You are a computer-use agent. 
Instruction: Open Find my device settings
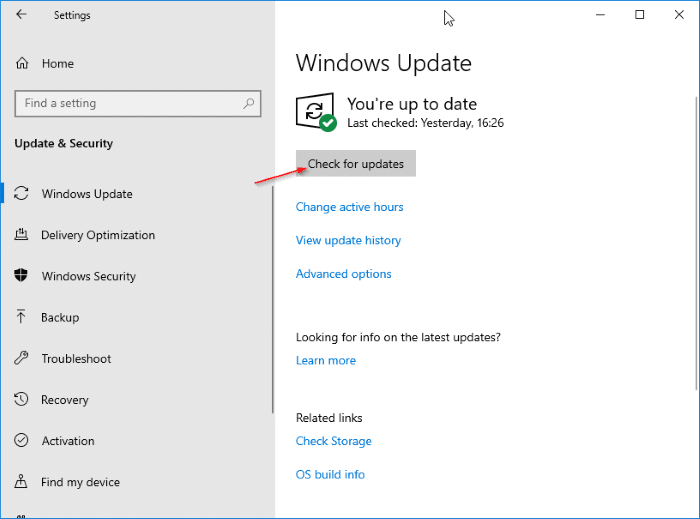click(x=80, y=482)
